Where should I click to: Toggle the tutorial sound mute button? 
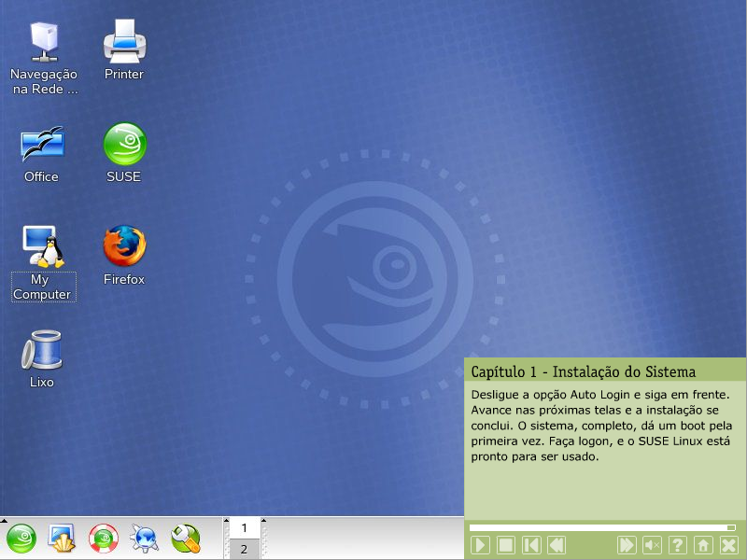click(653, 545)
